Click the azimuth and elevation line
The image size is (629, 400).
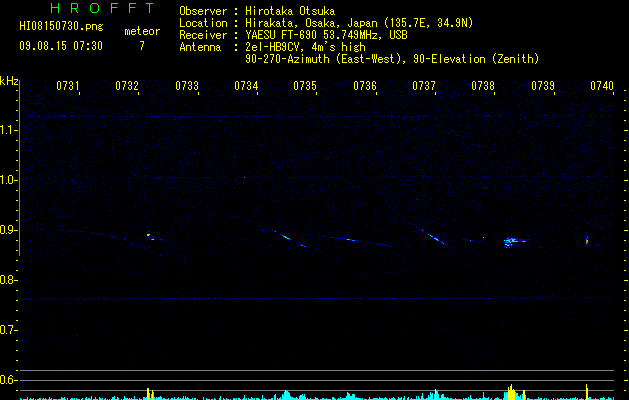[x=392, y=59]
